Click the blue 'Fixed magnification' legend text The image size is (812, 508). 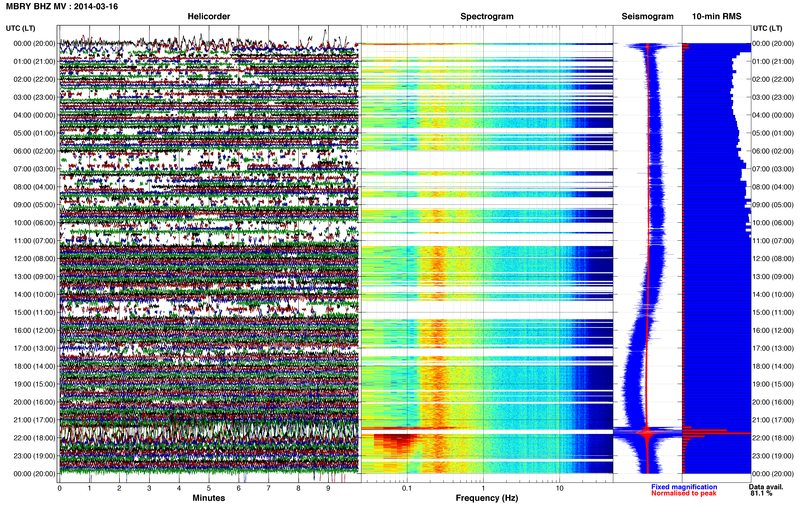(x=684, y=487)
